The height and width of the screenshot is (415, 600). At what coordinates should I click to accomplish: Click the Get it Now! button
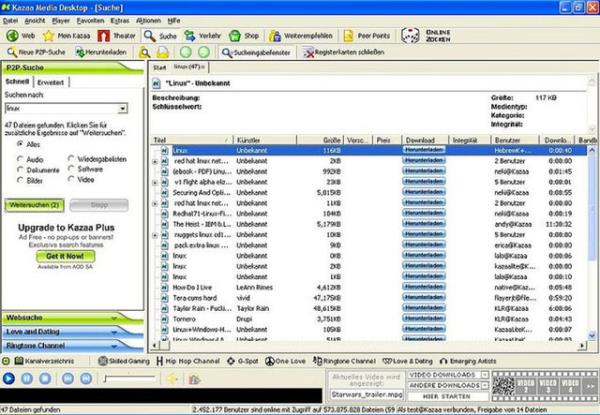click(65, 256)
